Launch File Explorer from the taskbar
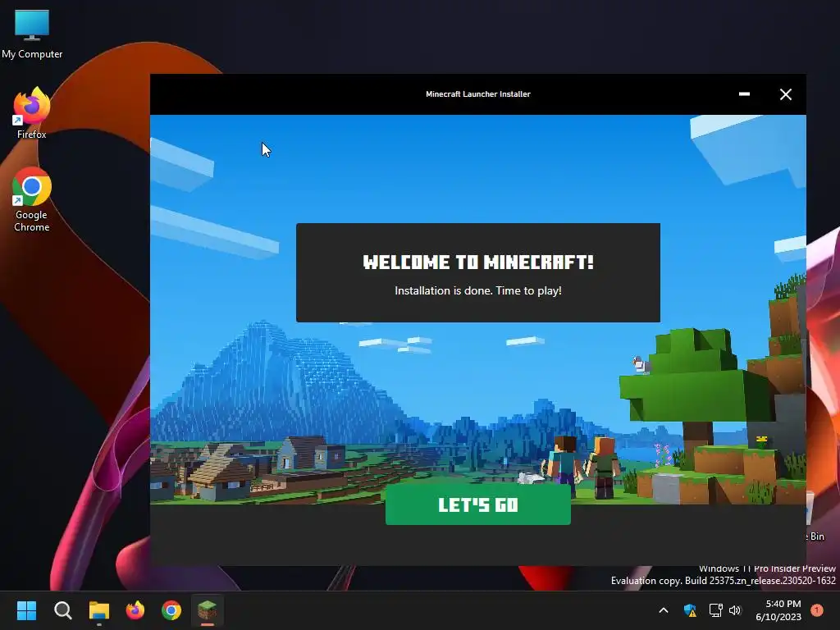The image size is (840, 630). pos(99,610)
